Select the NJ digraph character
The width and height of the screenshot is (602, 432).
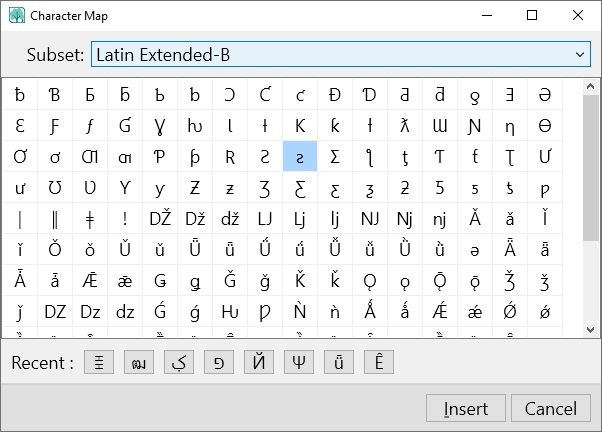tap(370, 218)
